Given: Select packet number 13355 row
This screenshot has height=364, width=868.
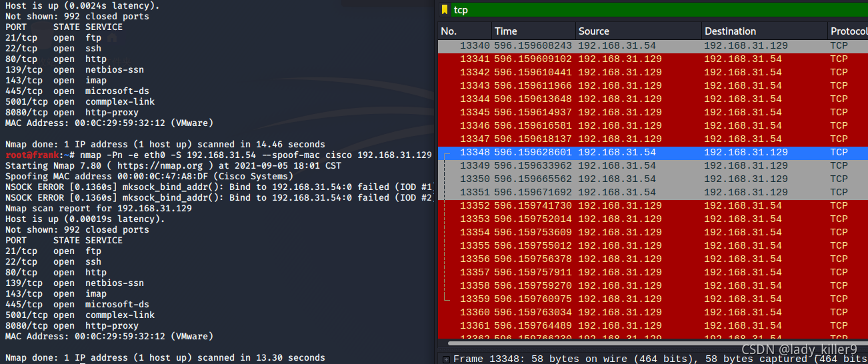Looking at the screenshot, I should click(653, 246).
